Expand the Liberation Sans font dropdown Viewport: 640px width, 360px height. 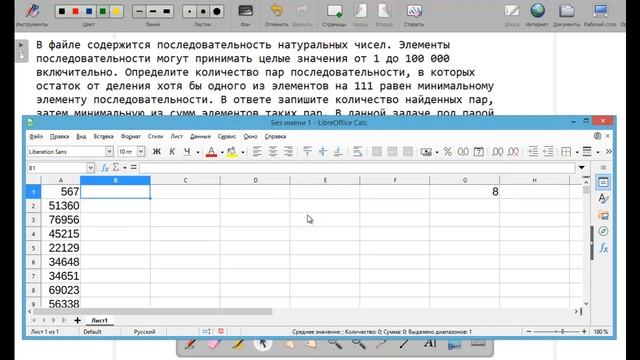coord(109,152)
